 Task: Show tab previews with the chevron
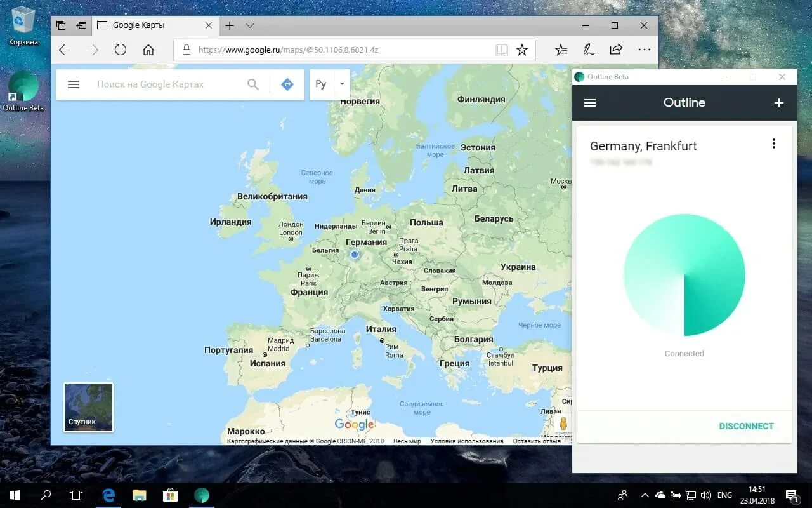[250, 25]
